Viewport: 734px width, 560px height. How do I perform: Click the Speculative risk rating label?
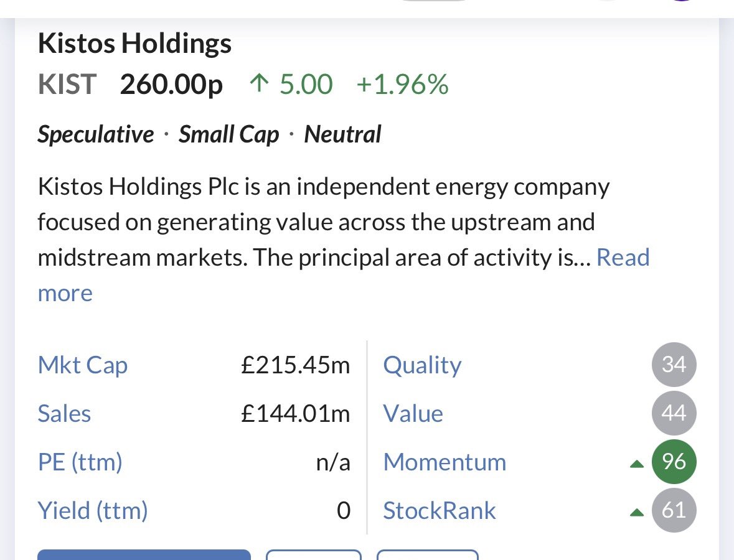(x=96, y=134)
